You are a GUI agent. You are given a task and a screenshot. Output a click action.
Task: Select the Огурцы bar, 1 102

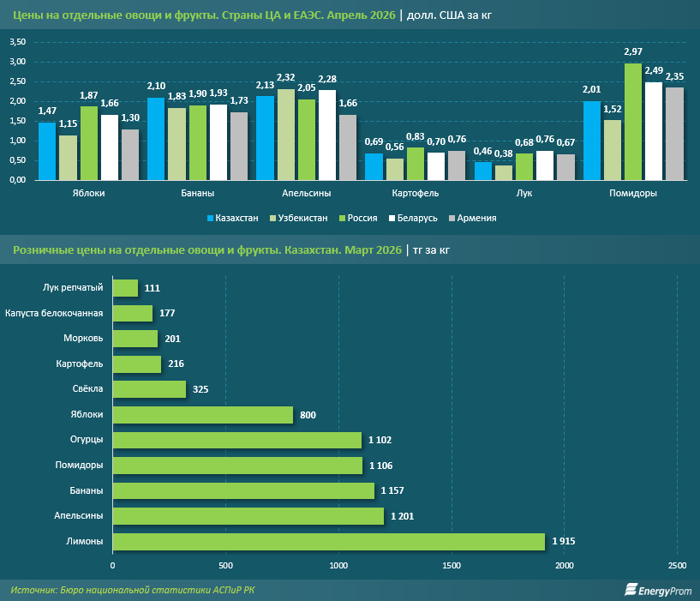[x=236, y=440]
